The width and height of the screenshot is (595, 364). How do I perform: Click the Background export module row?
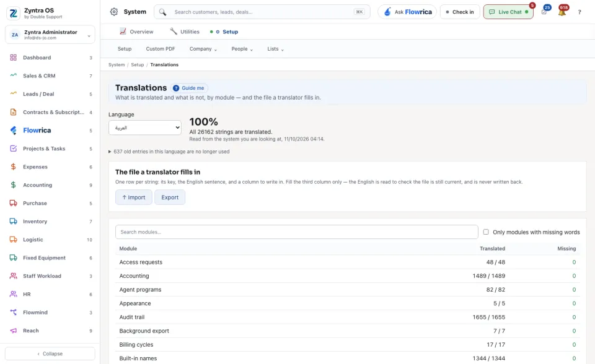point(348,331)
